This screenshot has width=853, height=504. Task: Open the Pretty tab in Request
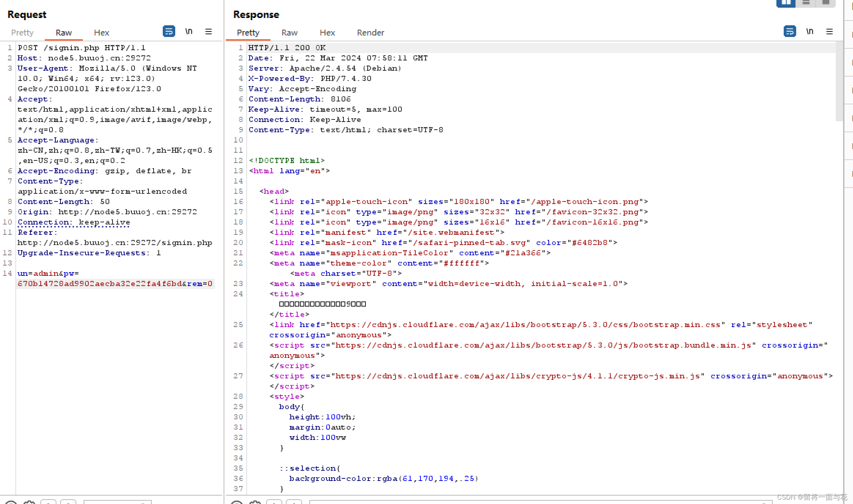coord(22,33)
